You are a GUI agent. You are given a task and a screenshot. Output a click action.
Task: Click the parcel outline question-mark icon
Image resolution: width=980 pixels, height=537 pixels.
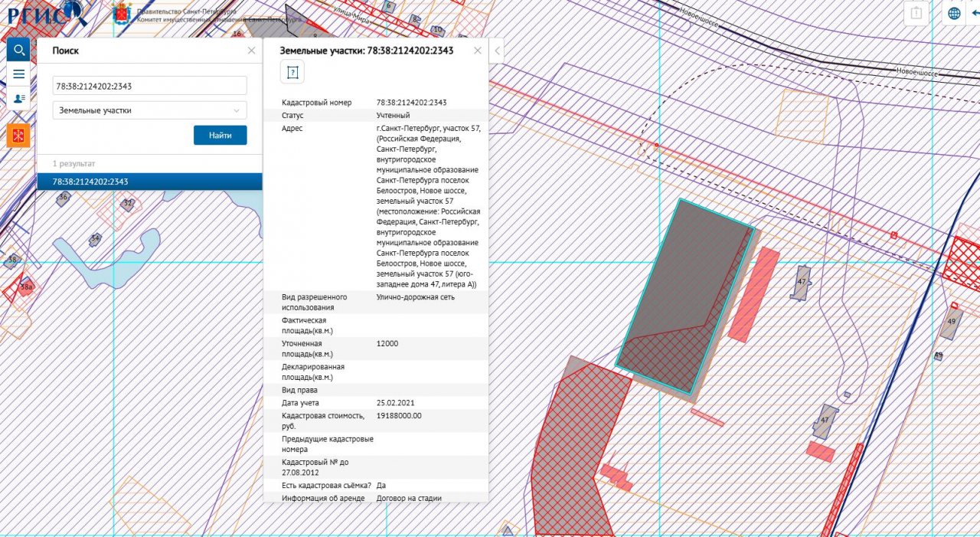click(292, 72)
